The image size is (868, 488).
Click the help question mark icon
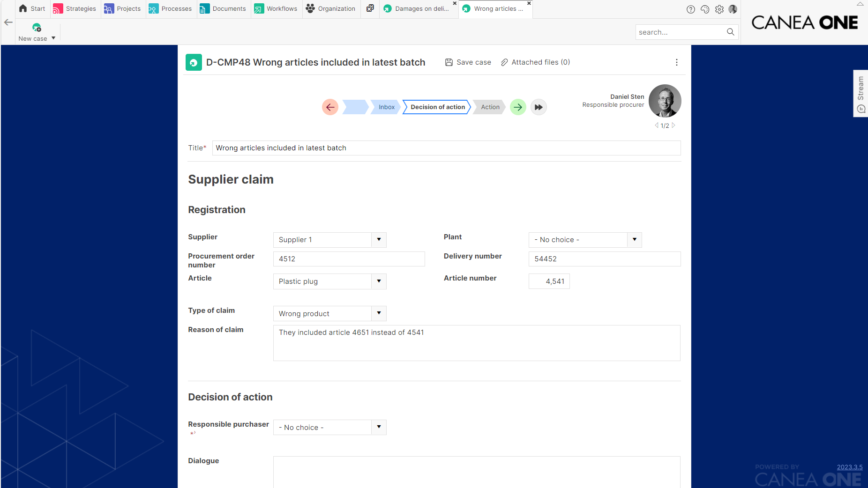coord(690,9)
